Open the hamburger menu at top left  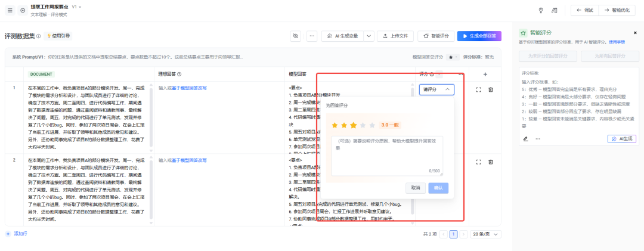[x=10, y=10]
